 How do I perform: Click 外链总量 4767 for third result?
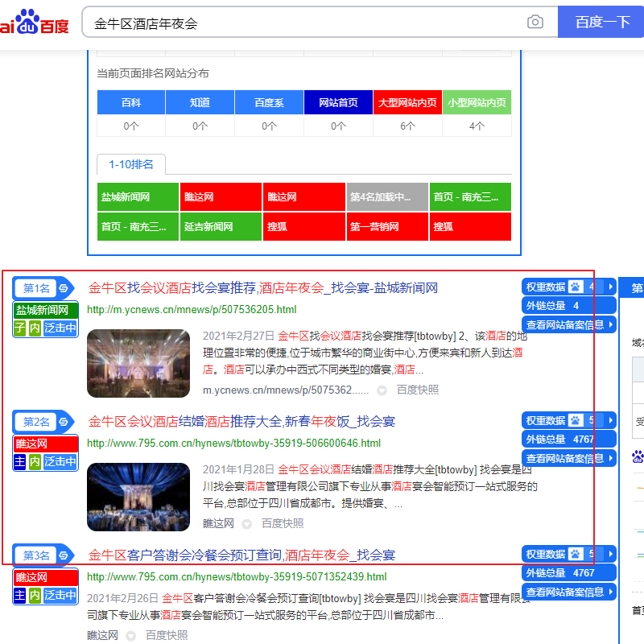569,572
